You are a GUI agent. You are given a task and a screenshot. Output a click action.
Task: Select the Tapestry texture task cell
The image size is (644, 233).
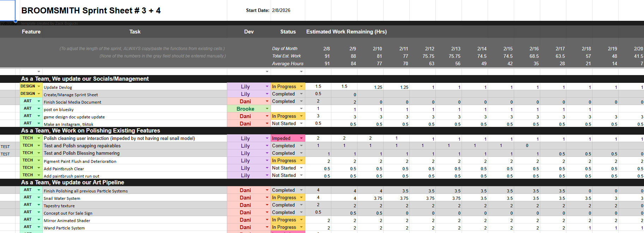[x=135, y=205]
